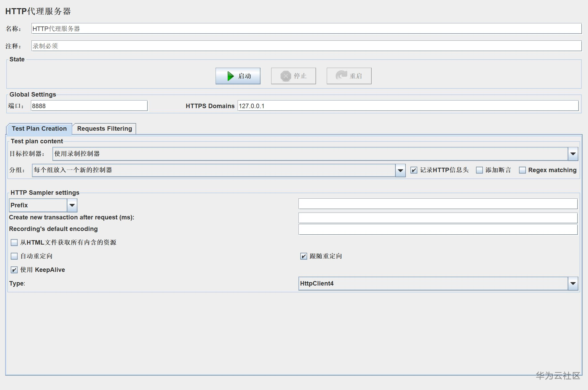Enable the 添加断言 checkbox

[479, 170]
